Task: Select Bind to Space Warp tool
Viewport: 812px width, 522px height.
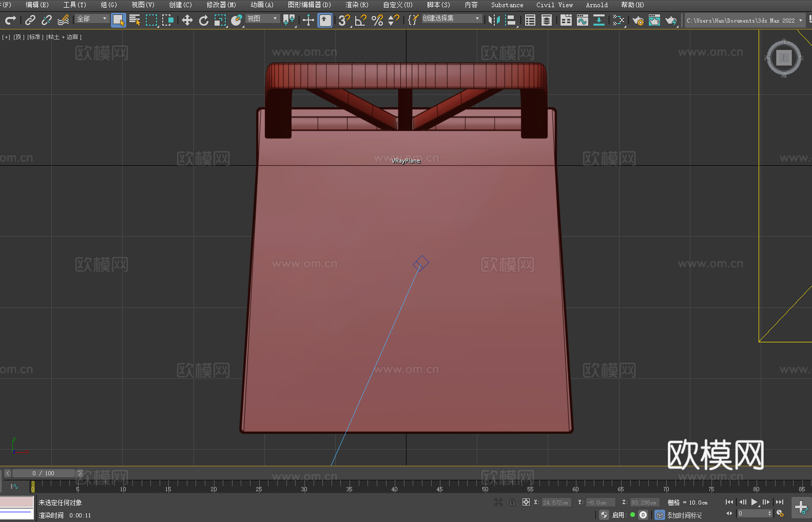Action: click(x=63, y=20)
